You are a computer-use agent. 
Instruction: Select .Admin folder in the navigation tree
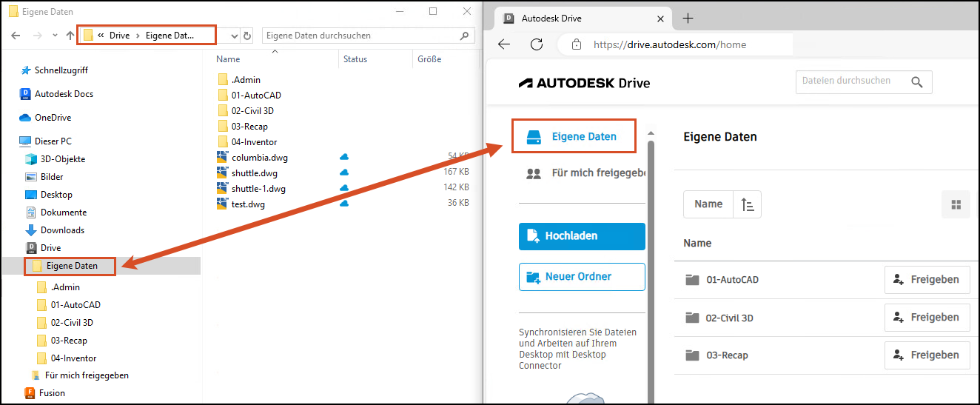pyautogui.click(x=58, y=287)
